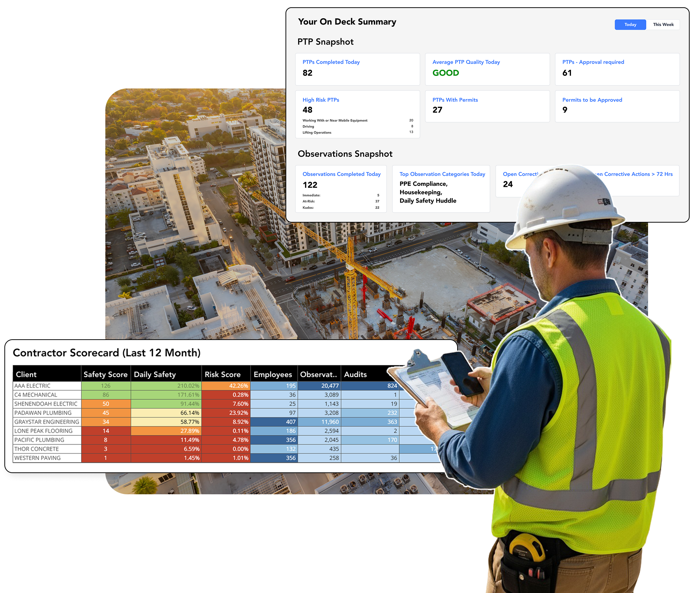This screenshot has width=700, height=593.
Task: Select the Lifting Operations risk item
Action: (x=316, y=132)
